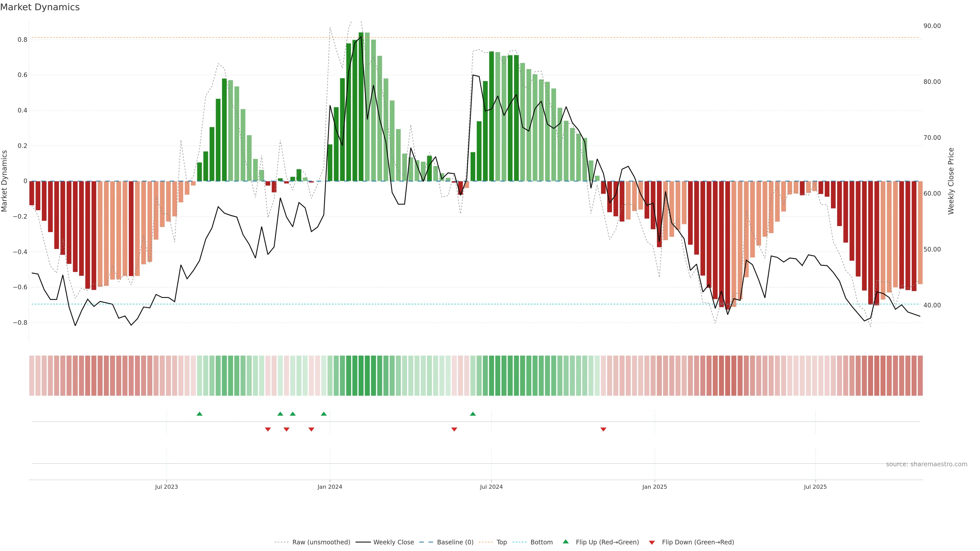The height and width of the screenshot is (551, 980).
Task: Click the Market Dynamics chart title
Action: click(40, 7)
